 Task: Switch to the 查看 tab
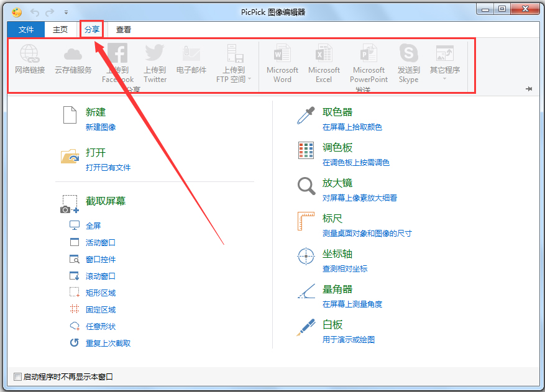[124, 30]
